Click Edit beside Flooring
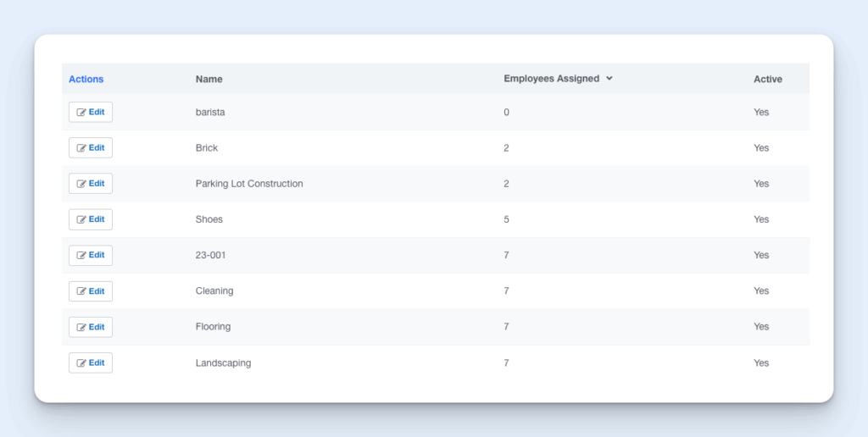The width and height of the screenshot is (868, 437). (x=91, y=327)
